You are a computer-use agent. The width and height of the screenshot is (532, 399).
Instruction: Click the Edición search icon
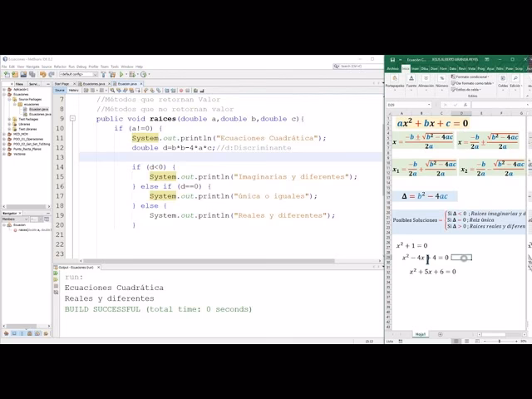coord(515,80)
